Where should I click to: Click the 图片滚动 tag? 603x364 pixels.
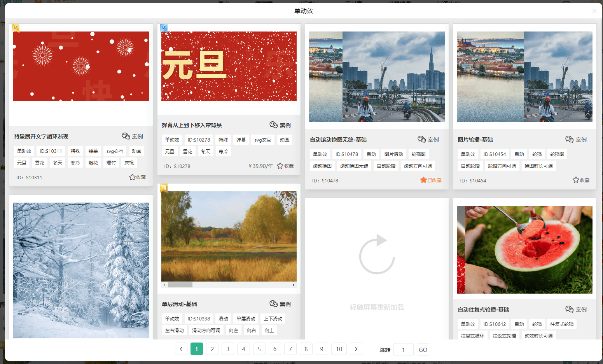pyautogui.click(x=394, y=154)
